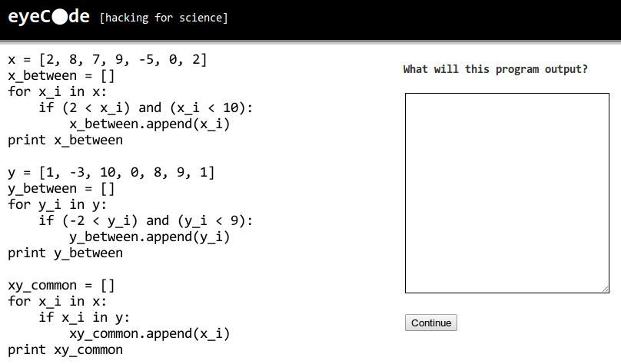This screenshot has width=621, height=364.
Task: Click the 'if (2 < x_i)' condition line
Action: click(x=145, y=108)
